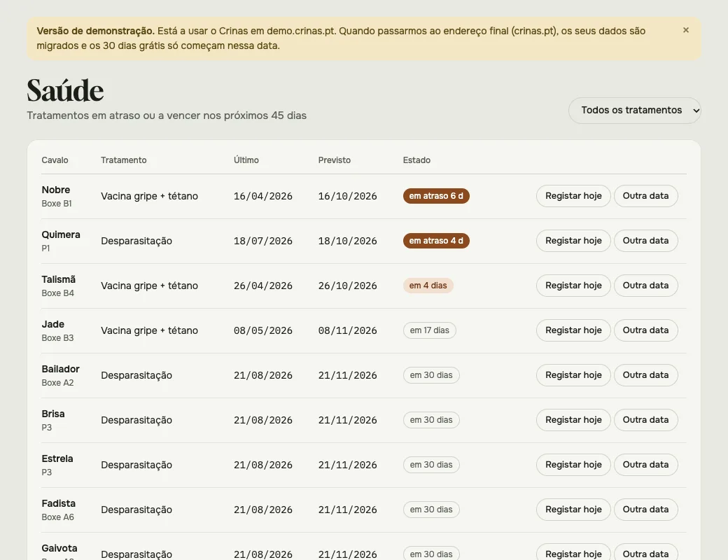This screenshot has width=728, height=560.
Task: Click 'Registar hoje' for Nobre
Action: pos(573,196)
